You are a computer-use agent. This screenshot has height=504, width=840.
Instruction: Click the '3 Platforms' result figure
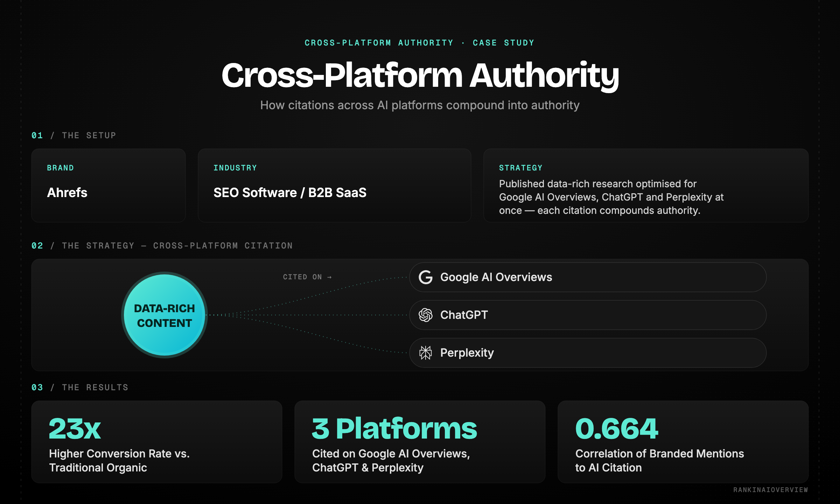click(394, 428)
